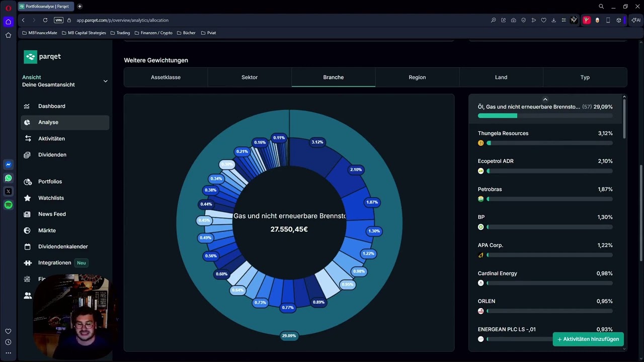644x362 pixels.
Task: Click the Öl, Gas category progress bar
Action: [545, 116]
